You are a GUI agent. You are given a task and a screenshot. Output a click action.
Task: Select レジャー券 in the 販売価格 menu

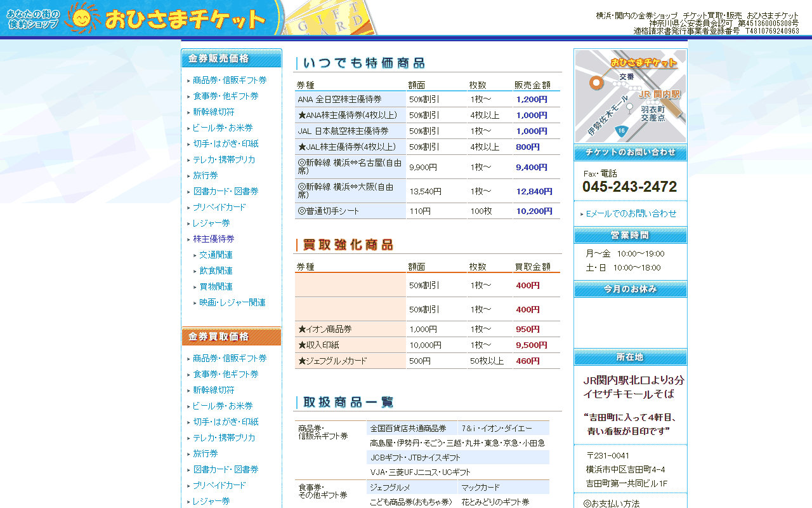211,223
